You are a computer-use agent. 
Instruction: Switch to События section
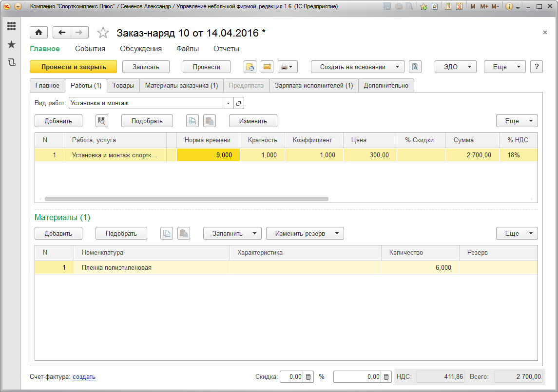tap(90, 49)
